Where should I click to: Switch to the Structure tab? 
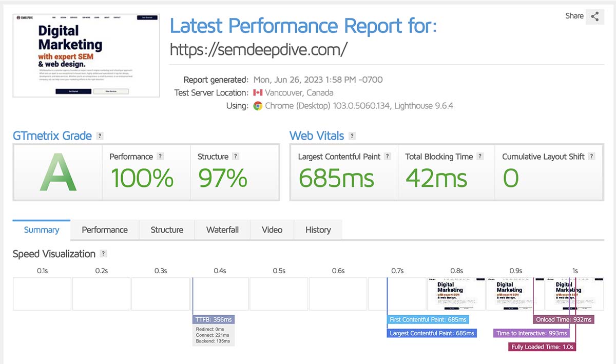pyautogui.click(x=167, y=229)
